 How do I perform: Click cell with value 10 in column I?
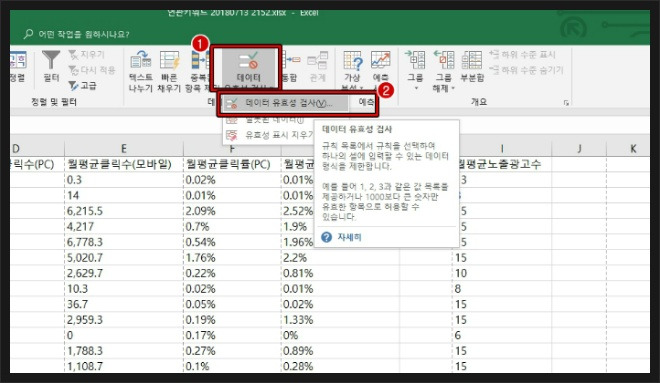tap(503, 273)
